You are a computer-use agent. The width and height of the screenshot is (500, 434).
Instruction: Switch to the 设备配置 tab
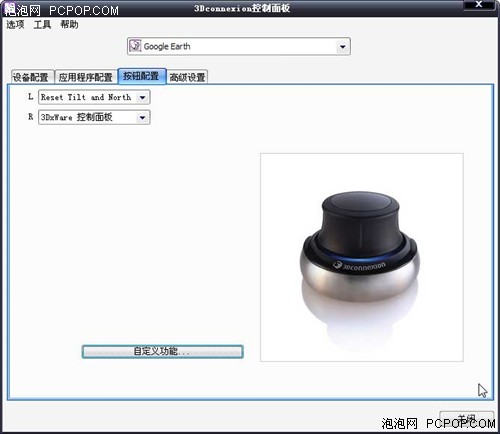32,77
